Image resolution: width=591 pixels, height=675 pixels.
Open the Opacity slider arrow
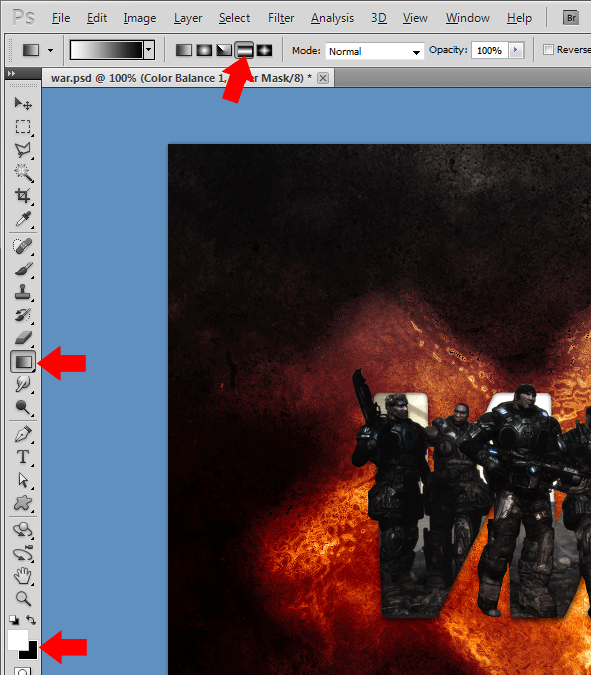[x=516, y=50]
